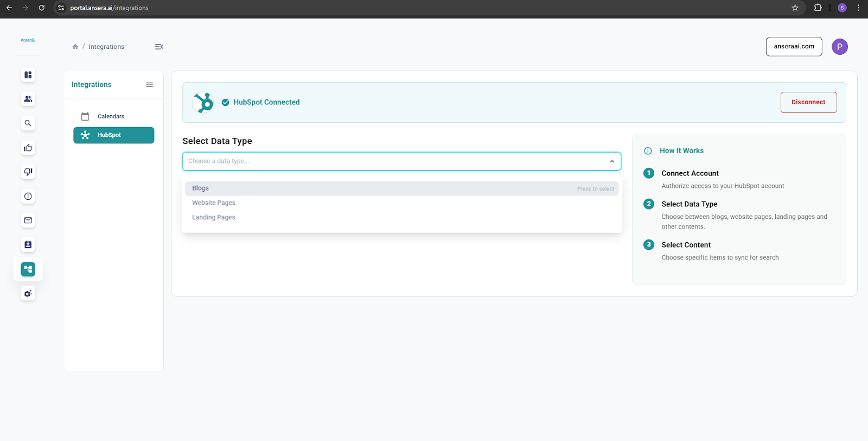
Task: Click the HubSpot sprocket logo
Action: tap(203, 102)
